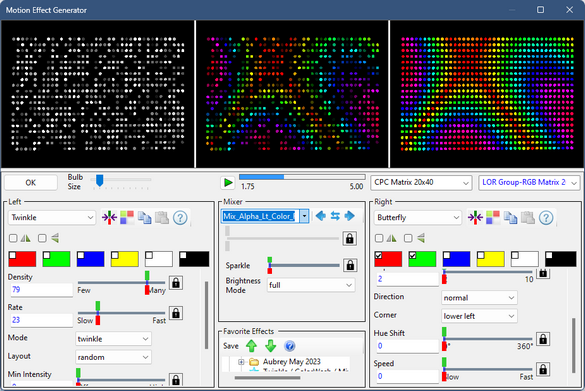Click the Density value field

41,290
